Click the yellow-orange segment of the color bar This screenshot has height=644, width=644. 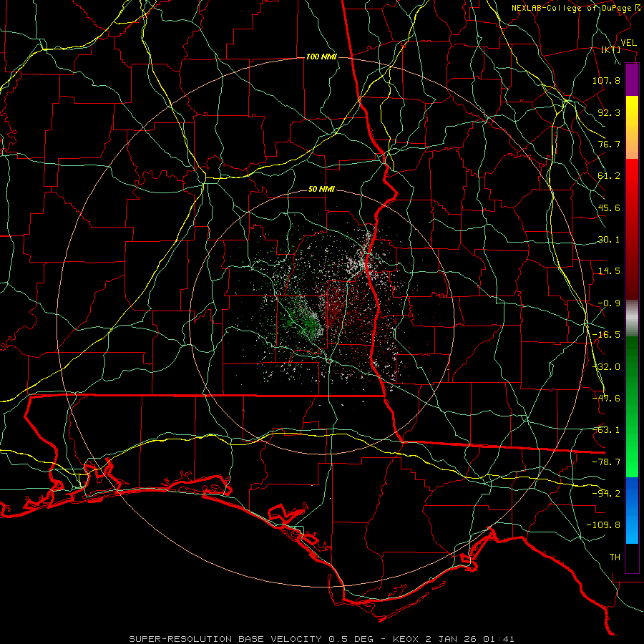632,127
